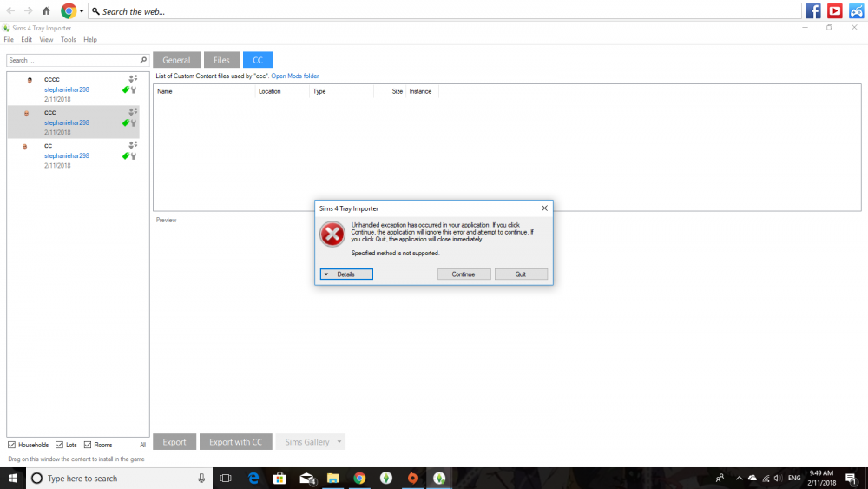Click stephaniehar298 link under cccc
This screenshot has height=489, width=868.
click(x=67, y=89)
